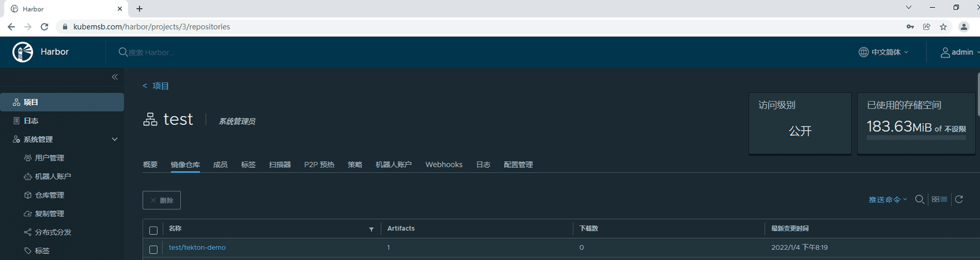
Task: Switch to the 成员 tab
Action: pyautogui.click(x=221, y=165)
